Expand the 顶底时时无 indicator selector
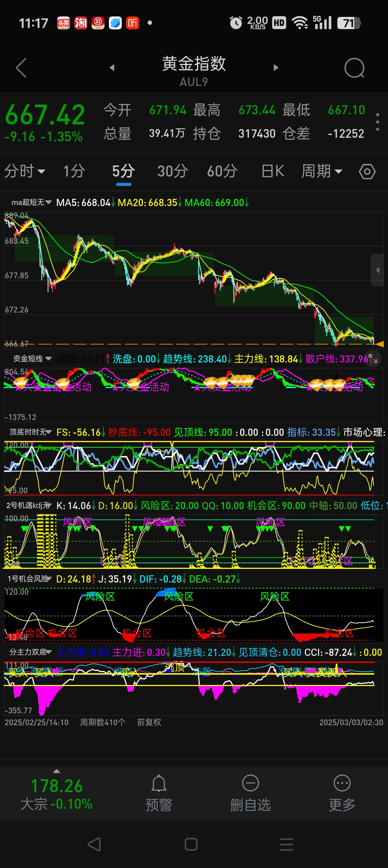Screen dimensions: 388x868 [31, 432]
